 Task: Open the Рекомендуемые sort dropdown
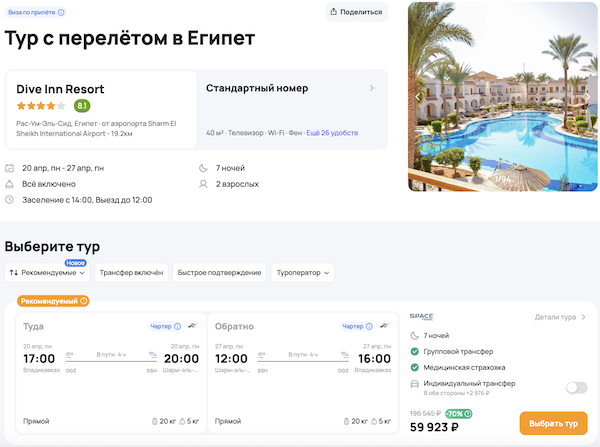pyautogui.click(x=47, y=272)
